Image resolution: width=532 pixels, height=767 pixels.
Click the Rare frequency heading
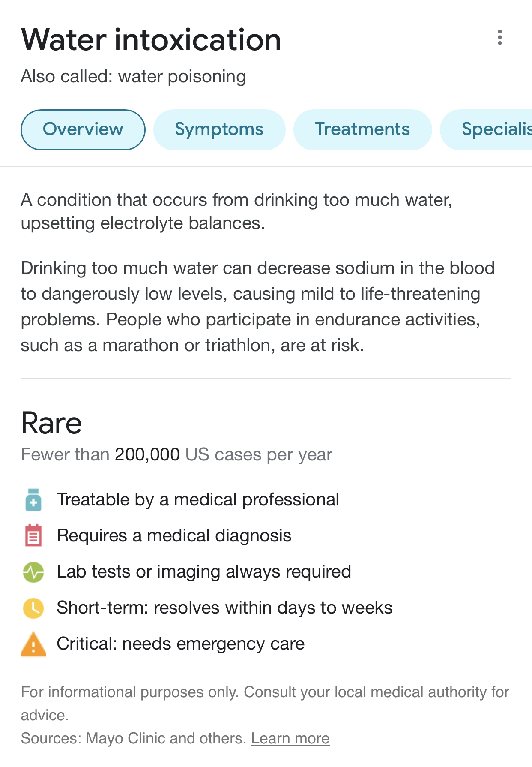(x=51, y=423)
